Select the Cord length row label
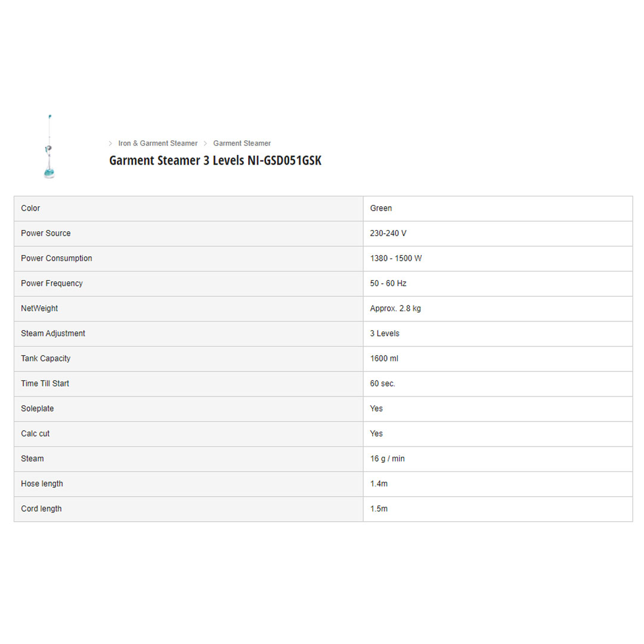 click(x=41, y=509)
